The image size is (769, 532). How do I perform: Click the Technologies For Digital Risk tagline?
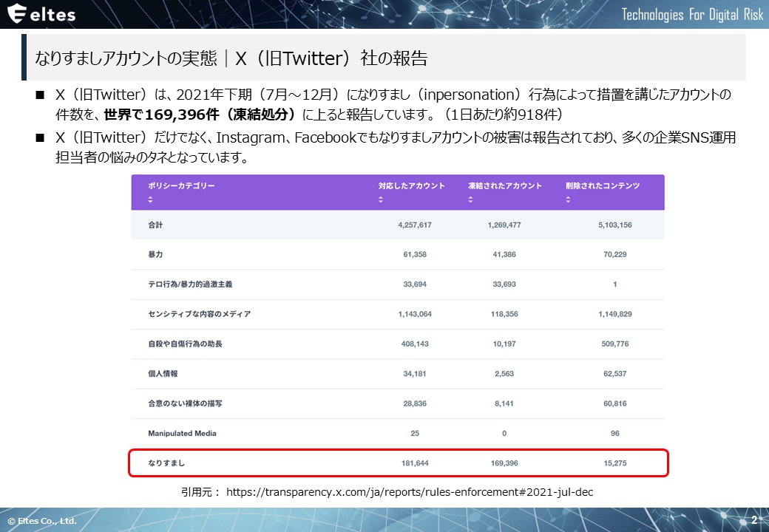(x=692, y=14)
